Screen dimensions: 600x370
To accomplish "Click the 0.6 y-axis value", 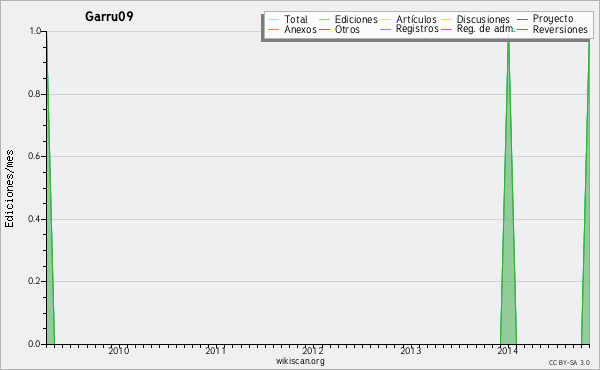I will [35, 156].
